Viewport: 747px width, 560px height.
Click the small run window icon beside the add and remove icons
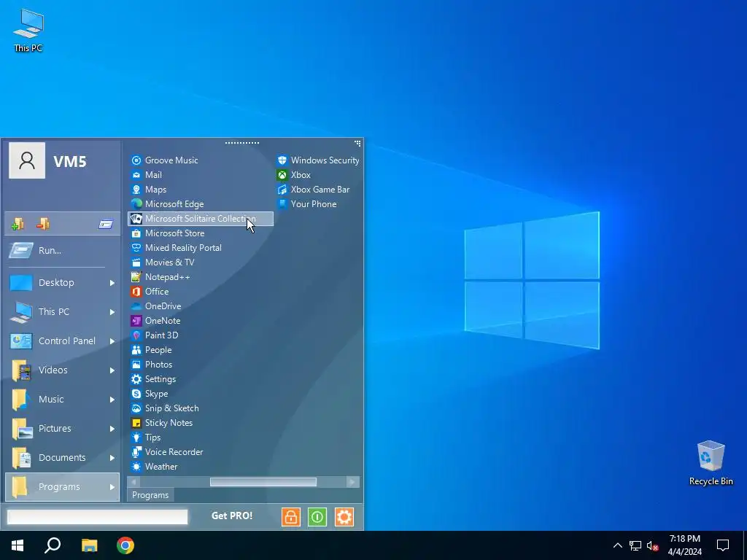pyautogui.click(x=106, y=224)
